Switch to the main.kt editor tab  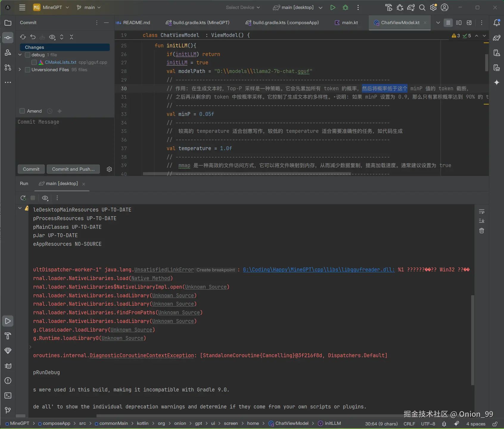pos(349,23)
